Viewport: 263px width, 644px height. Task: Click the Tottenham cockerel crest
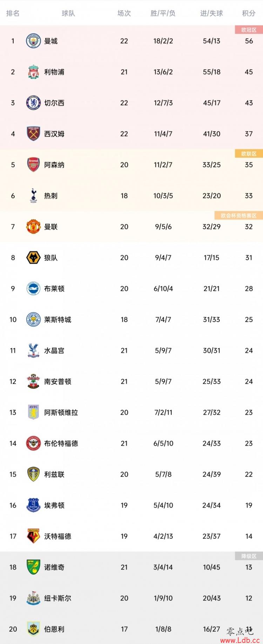34,196
